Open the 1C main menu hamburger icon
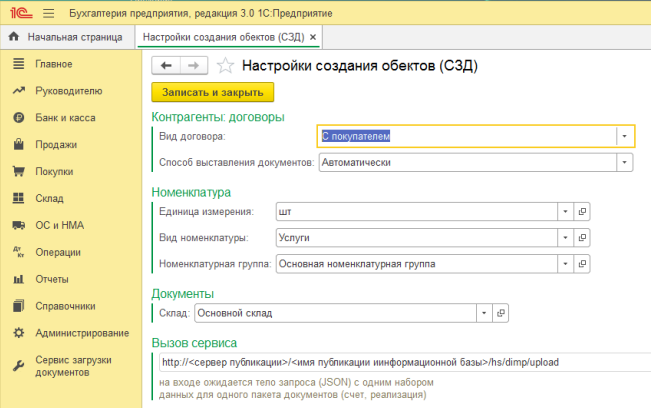This screenshot has height=408, width=651. tap(49, 13)
